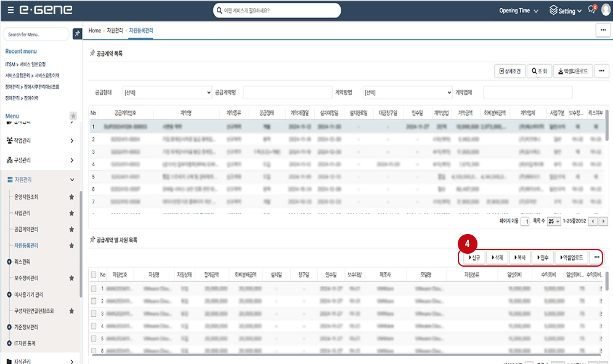Image resolution: width=613 pixels, height=364 pixels.
Task: Open the notification chat icon in header
Action: point(591,10)
